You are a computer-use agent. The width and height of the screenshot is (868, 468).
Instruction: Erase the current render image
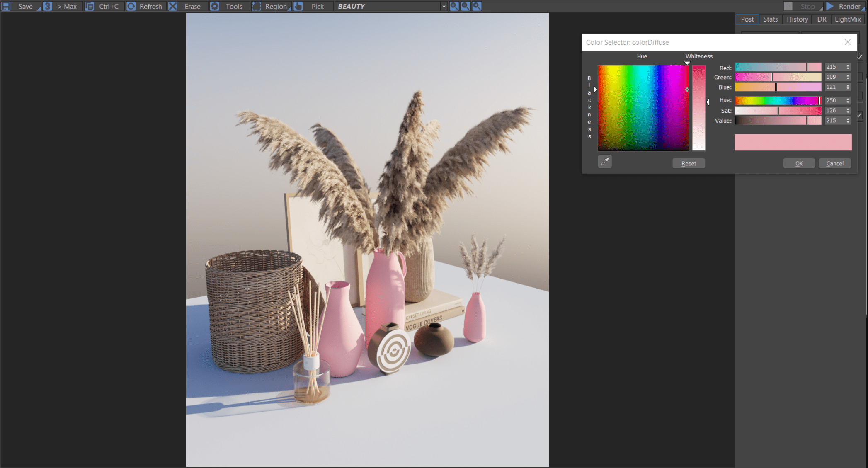pyautogui.click(x=173, y=6)
